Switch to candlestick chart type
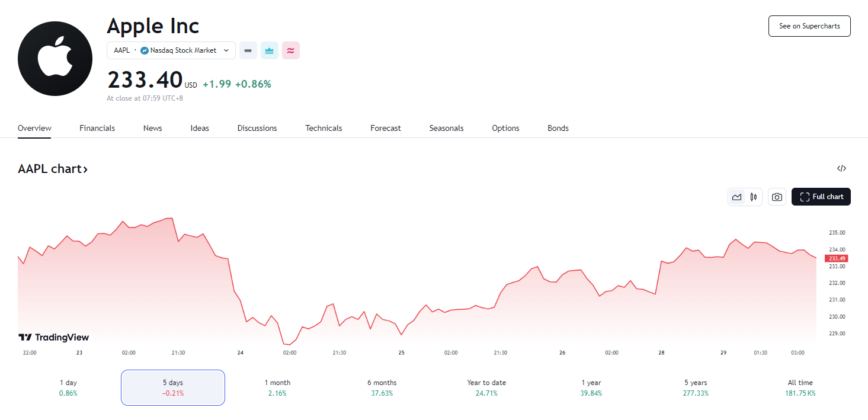The width and height of the screenshot is (868, 420). pyautogui.click(x=754, y=197)
